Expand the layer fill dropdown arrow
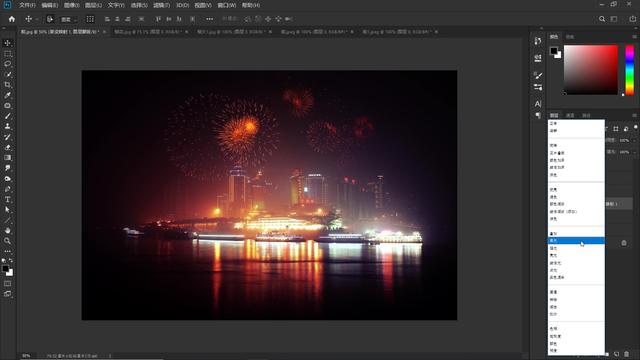The height and width of the screenshot is (360, 640). (634, 152)
